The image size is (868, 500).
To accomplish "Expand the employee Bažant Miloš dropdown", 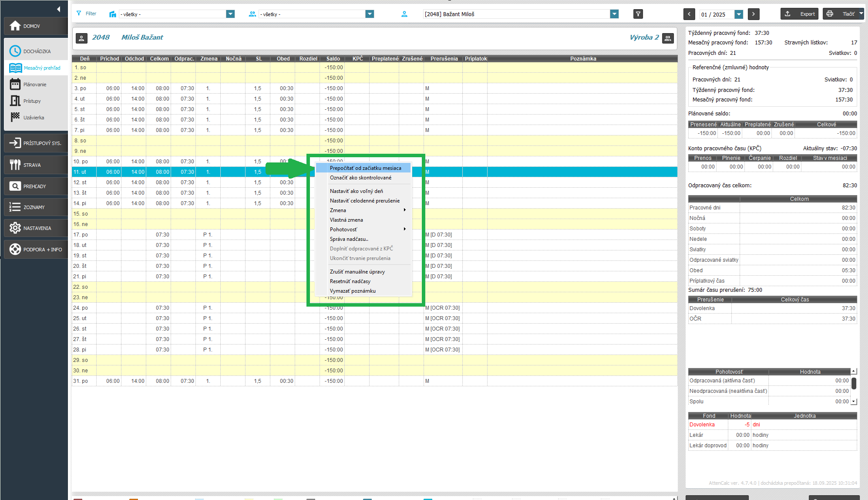I will [614, 14].
